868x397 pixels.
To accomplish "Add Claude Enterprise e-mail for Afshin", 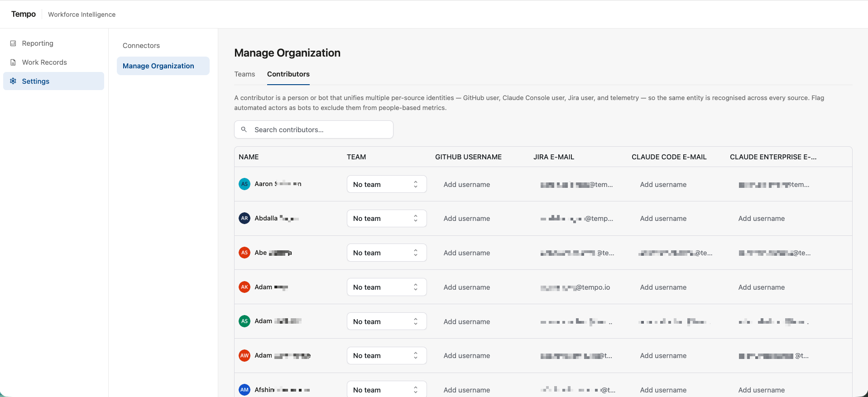I will point(762,390).
